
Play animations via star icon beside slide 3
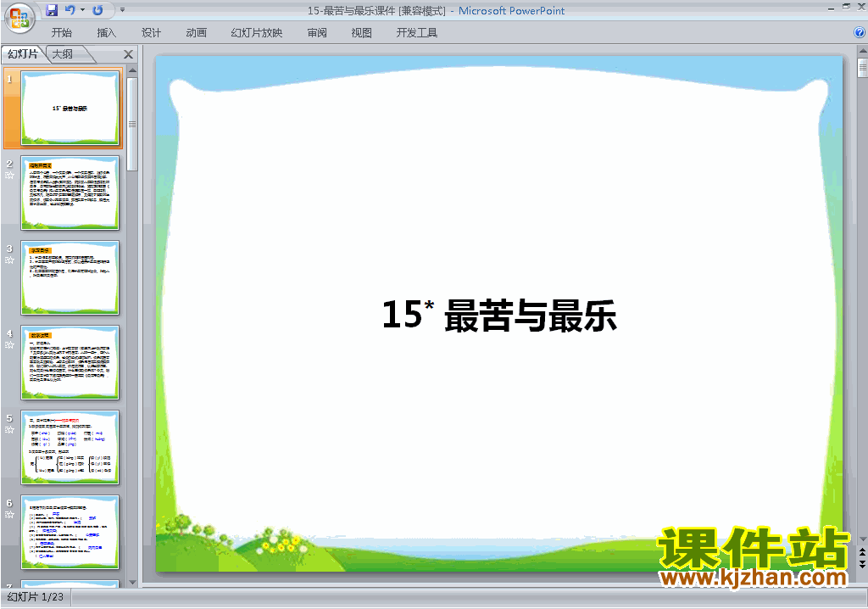pos(9,260)
